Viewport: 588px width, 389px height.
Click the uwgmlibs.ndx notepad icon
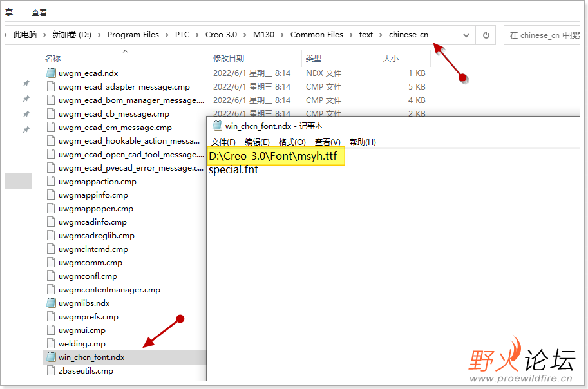(51, 303)
